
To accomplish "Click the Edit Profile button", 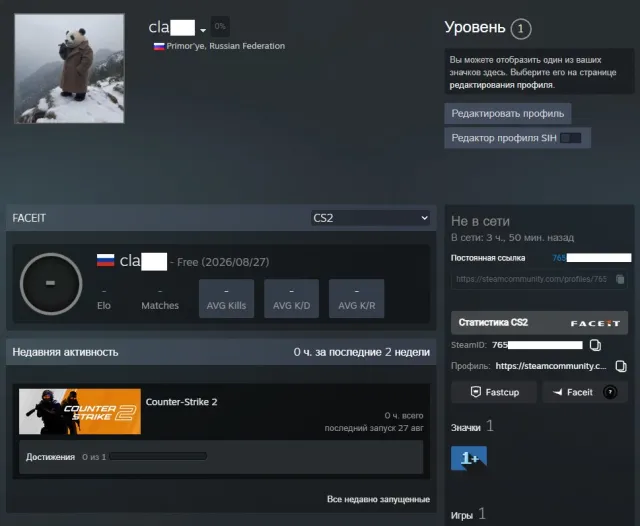I will pyautogui.click(x=508, y=113).
